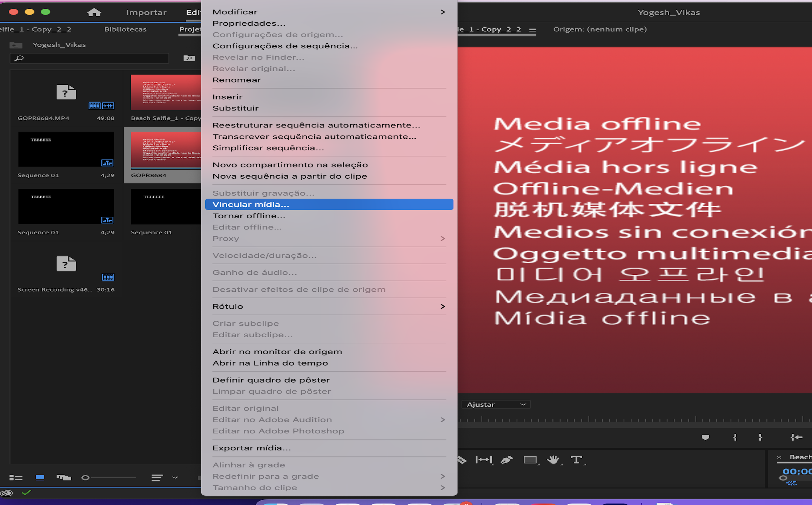Click the Mark In icon
Screen dimensions: 812x505
pyautogui.click(x=735, y=437)
